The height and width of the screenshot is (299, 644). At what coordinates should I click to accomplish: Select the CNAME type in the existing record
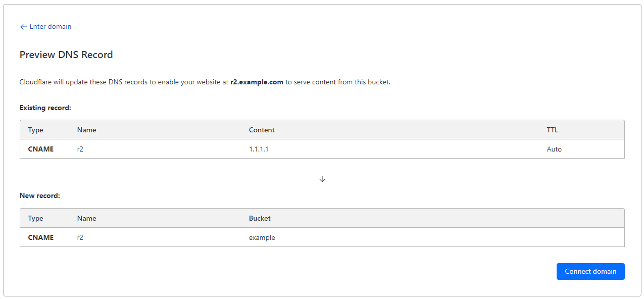(40, 149)
